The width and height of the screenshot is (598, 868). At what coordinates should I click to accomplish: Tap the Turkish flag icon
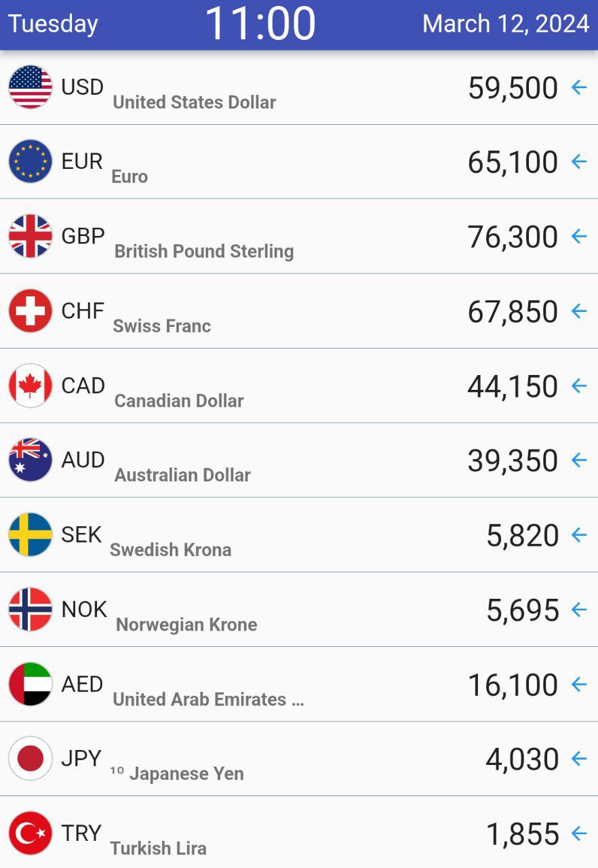[31, 833]
